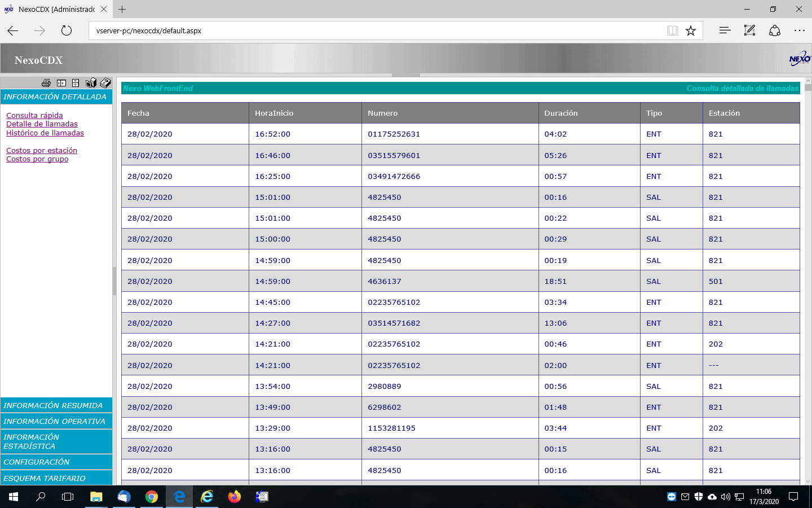Screen dimensions: 812x508
Task: Expand the INFORMACIÓN RESUMIDA section
Action: tap(56, 405)
